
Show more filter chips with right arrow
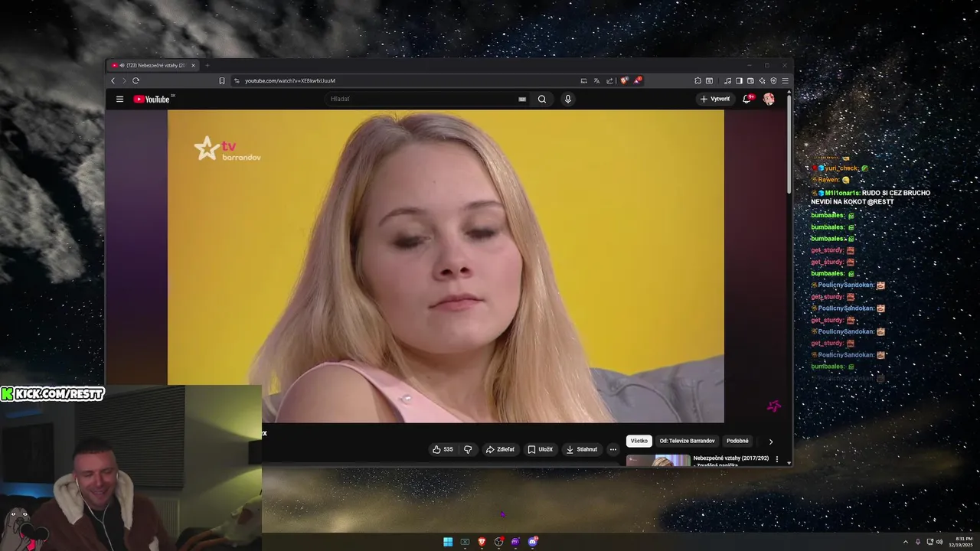(771, 442)
